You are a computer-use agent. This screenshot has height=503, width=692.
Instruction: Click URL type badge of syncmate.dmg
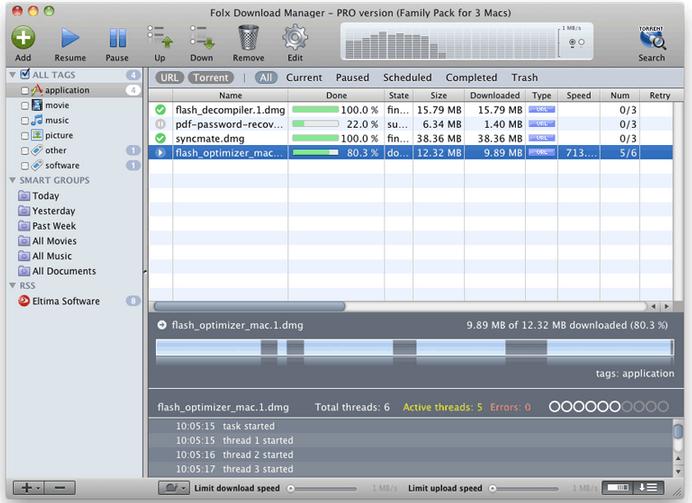pos(542,139)
